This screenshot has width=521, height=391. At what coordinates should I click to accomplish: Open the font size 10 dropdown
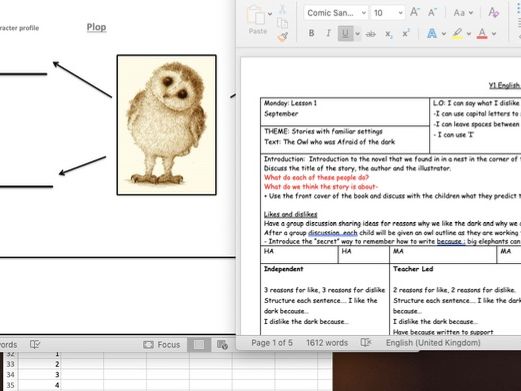400,13
